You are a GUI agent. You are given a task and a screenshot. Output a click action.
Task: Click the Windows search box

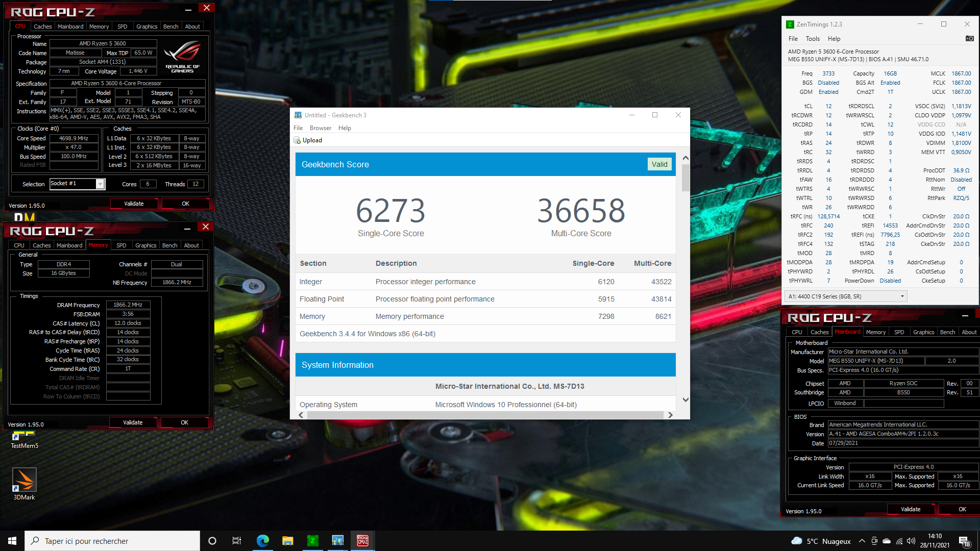pyautogui.click(x=112, y=541)
